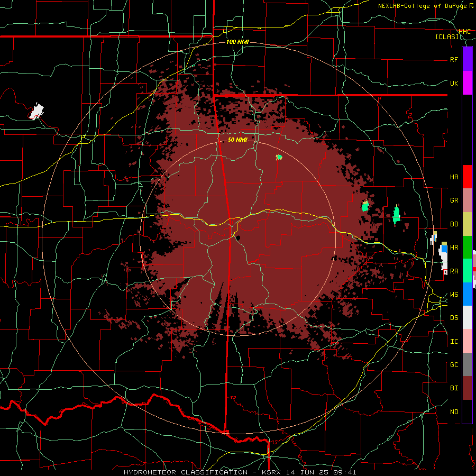Click the DS legend label
Screen dimensions: 476x476
(x=454, y=318)
